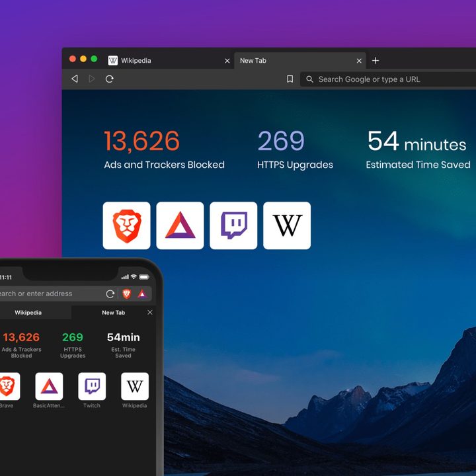Open the BAT triangle tile on desktop
Screen dimensions: 476x476
pyautogui.click(x=180, y=225)
